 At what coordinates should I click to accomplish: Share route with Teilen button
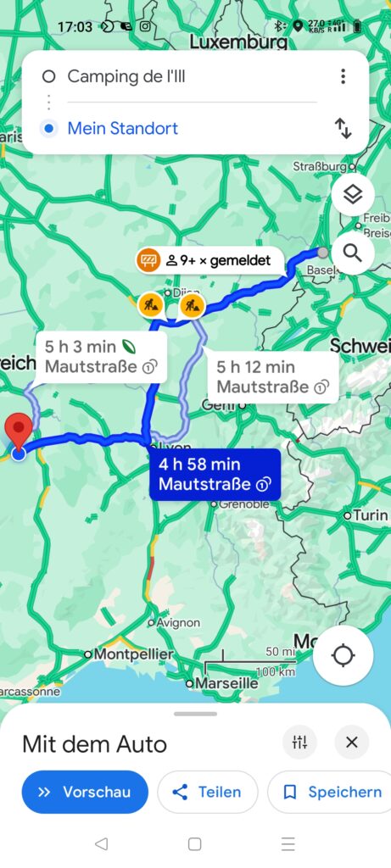pyautogui.click(x=208, y=792)
